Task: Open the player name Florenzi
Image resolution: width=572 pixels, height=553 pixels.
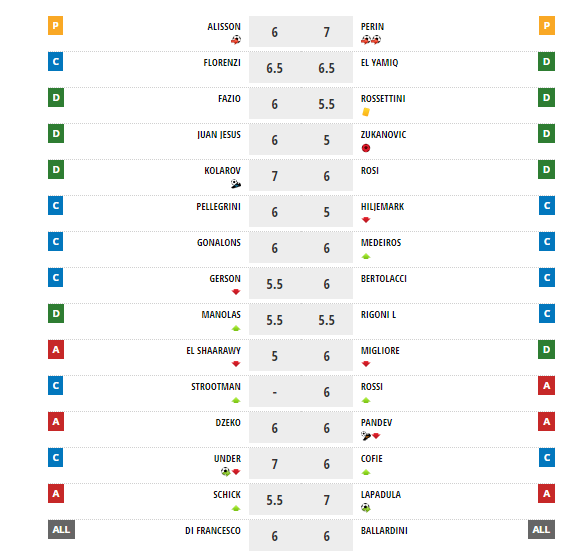Action: pos(222,63)
